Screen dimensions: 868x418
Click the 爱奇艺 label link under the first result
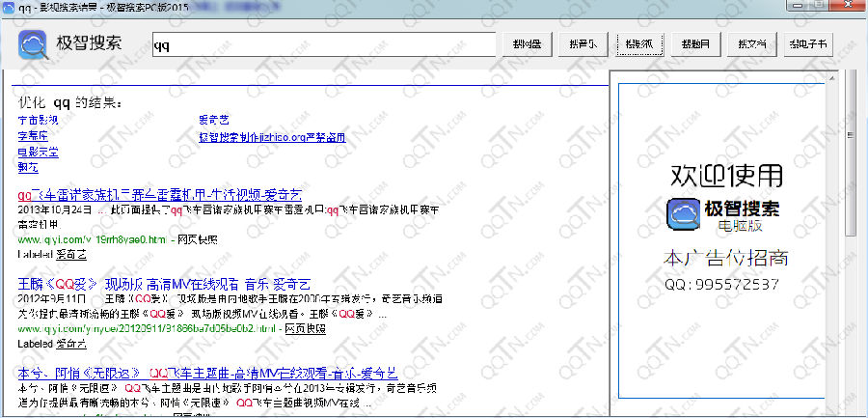(x=71, y=255)
